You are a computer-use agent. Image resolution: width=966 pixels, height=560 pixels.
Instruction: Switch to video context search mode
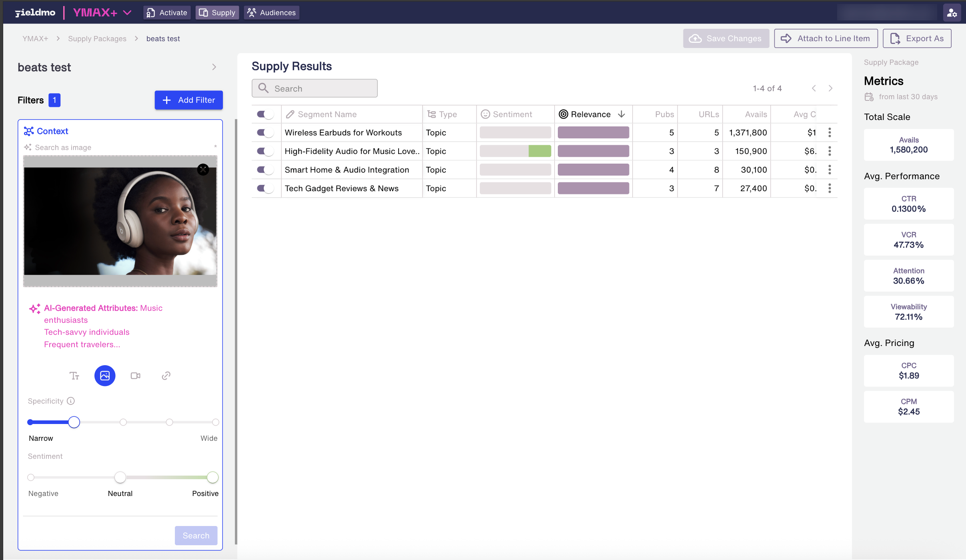click(x=136, y=376)
